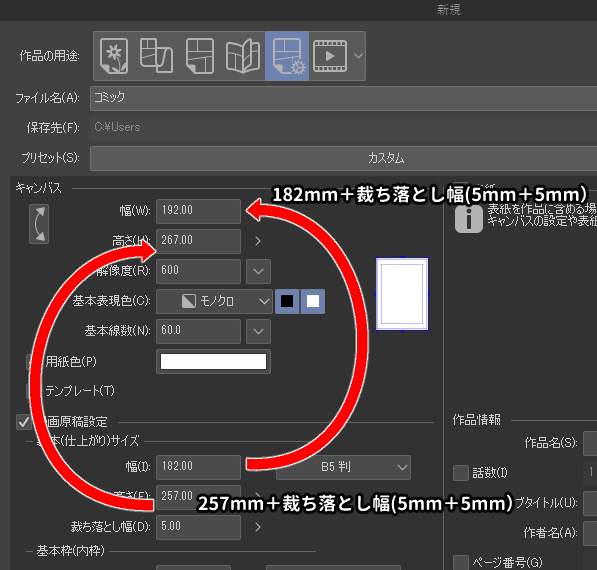Toggle the white drawing color button
597x570 pixels.
[313, 301]
